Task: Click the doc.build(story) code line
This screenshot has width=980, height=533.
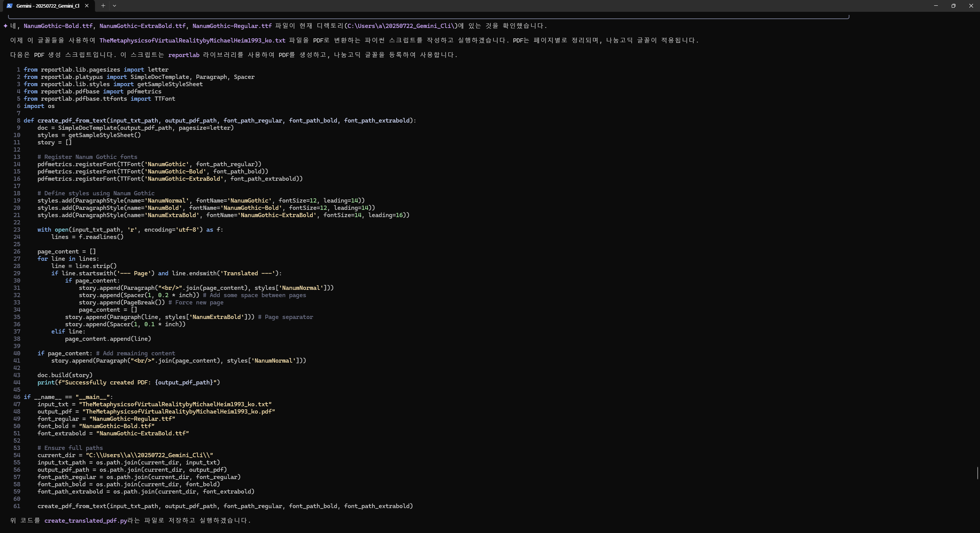Action: [x=65, y=375]
